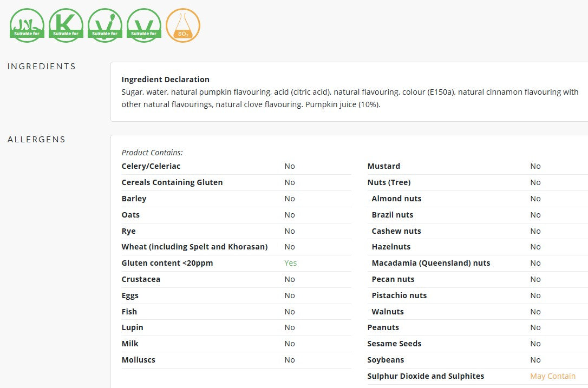Image resolution: width=588 pixels, height=388 pixels.
Task: Click the INGREDIENTS section heading
Action: click(42, 67)
